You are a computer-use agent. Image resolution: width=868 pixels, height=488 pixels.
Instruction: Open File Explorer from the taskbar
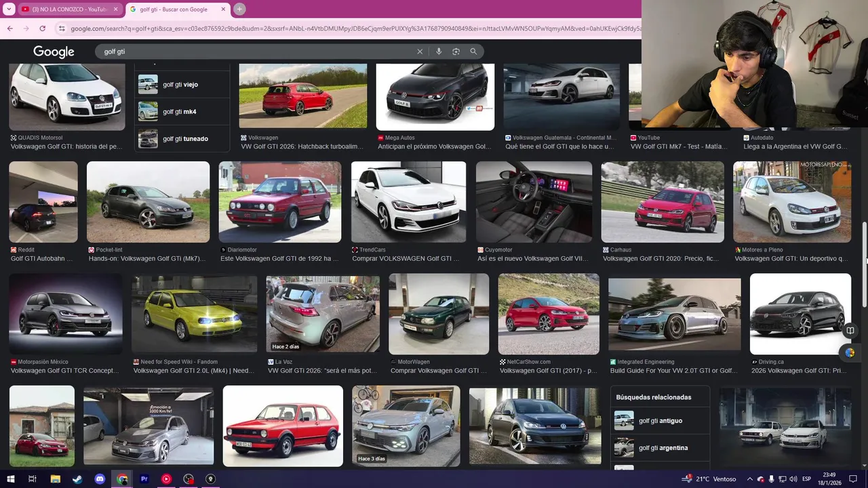point(55,479)
